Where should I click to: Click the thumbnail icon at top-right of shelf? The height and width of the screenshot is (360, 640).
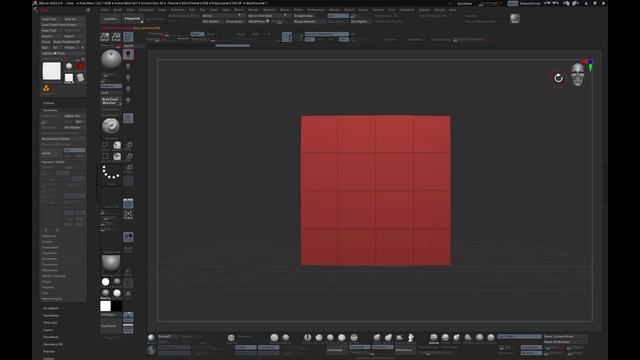[x=515, y=18]
